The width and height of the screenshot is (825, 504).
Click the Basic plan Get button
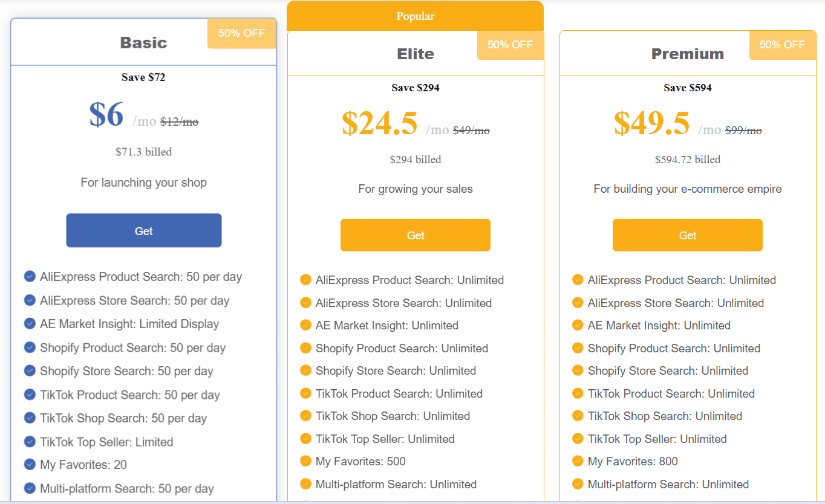[144, 230]
